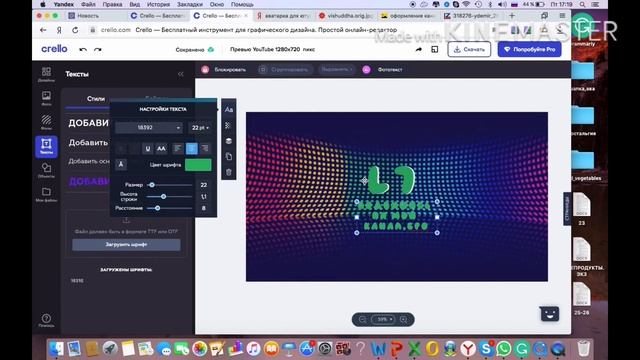Select the Texts tool in the sidebar
The width and height of the screenshot is (640, 360).
click(x=46, y=146)
